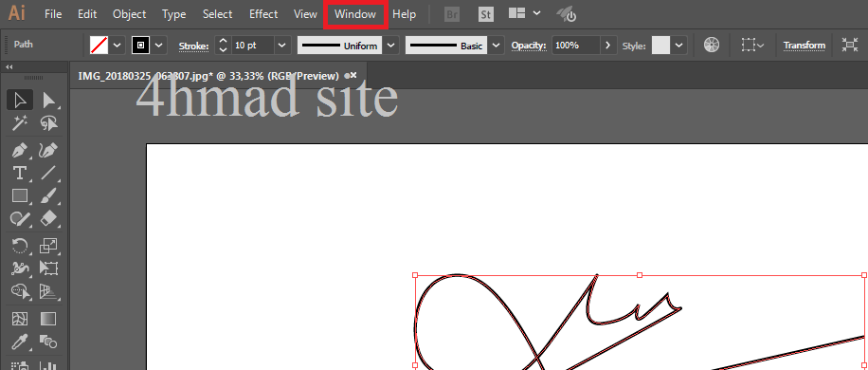Viewport: 868px width, 370px height.
Task: Select the Eyedropper tool
Action: 20,342
